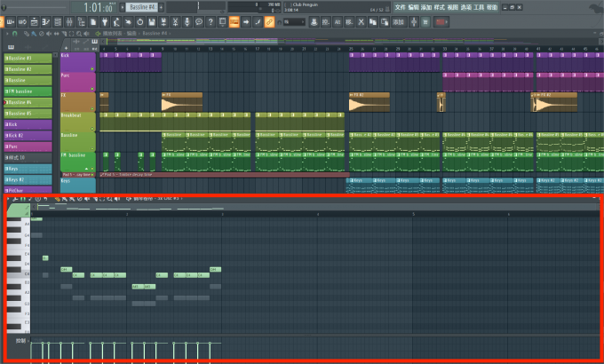604x364 pixels.
Task: Click the stamp icon in right toolbar
Action: (x=314, y=22)
